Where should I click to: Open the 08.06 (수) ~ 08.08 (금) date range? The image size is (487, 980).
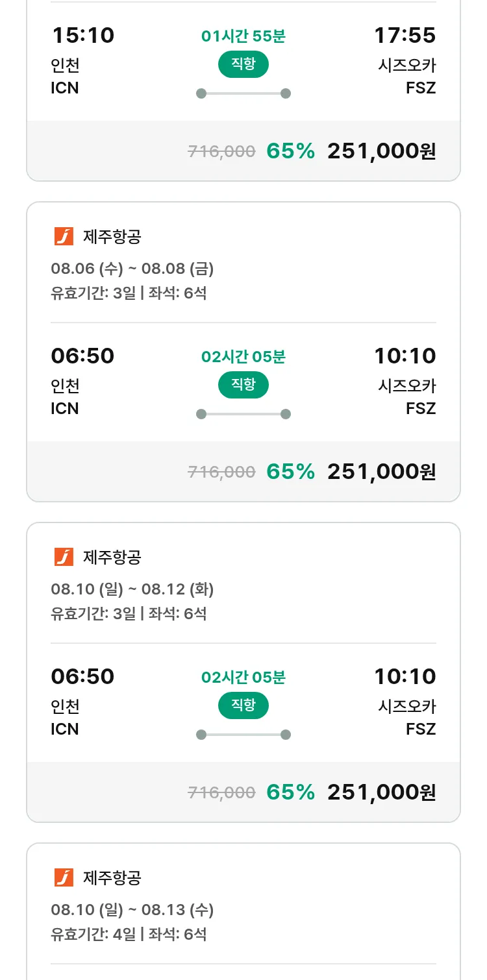pyautogui.click(x=132, y=269)
